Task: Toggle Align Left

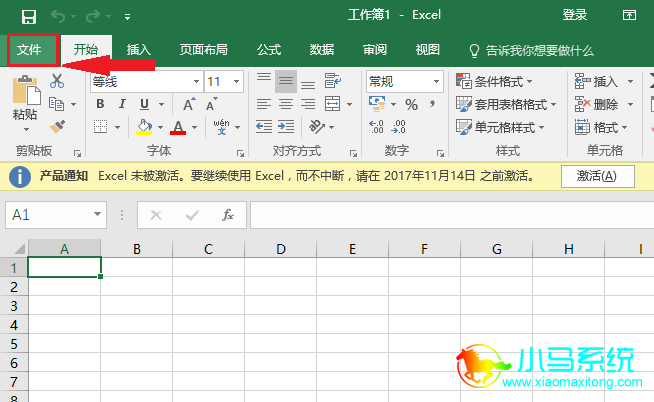Action: tap(264, 104)
